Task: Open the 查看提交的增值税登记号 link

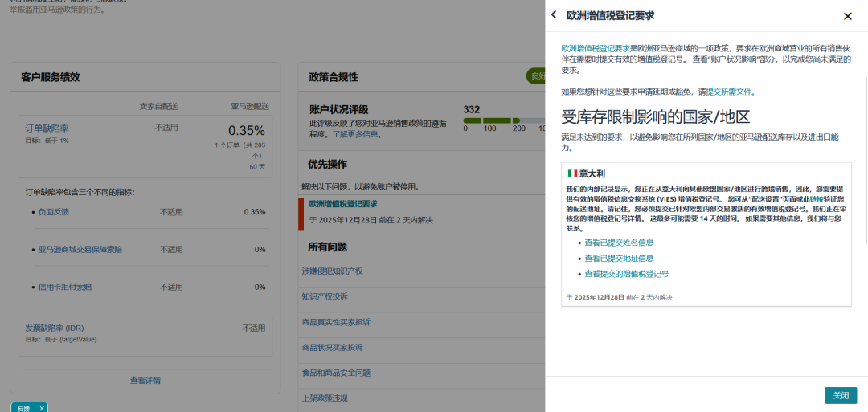Action: [626, 274]
